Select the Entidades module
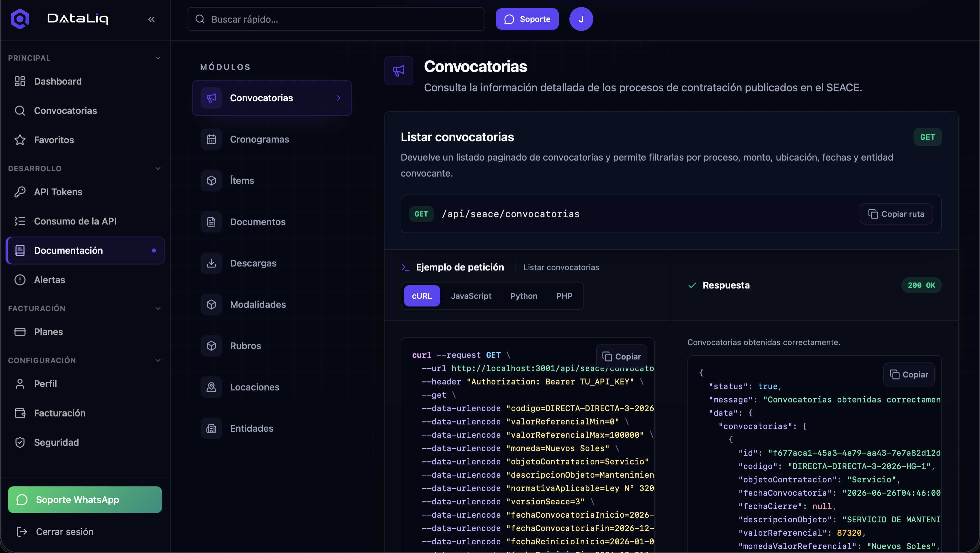980x553 pixels. 272,428
